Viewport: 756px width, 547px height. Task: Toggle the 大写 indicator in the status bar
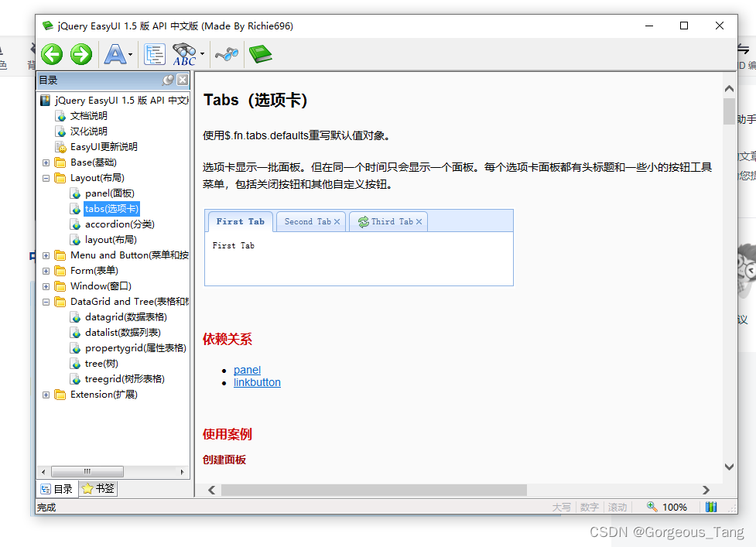coord(562,507)
